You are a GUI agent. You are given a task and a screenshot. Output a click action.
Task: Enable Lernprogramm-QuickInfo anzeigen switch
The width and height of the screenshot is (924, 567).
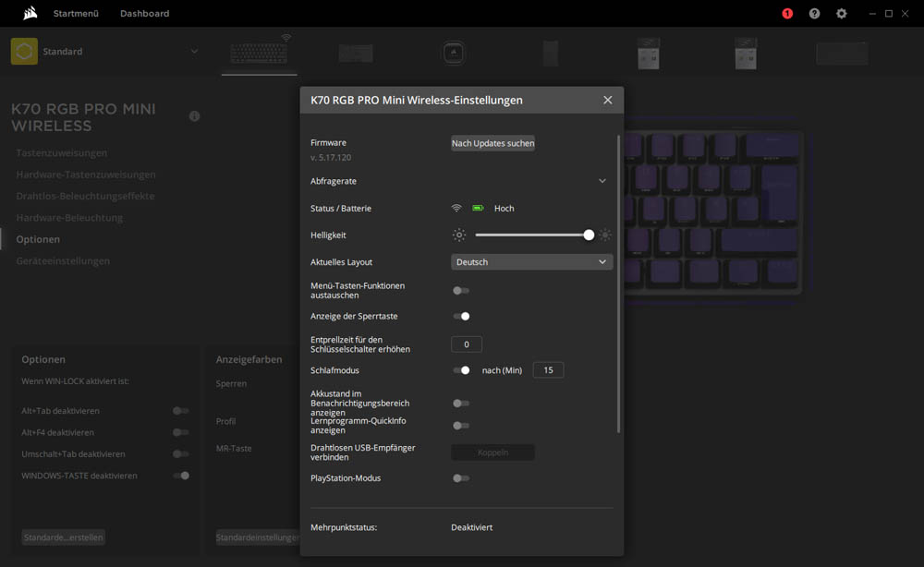(x=461, y=425)
